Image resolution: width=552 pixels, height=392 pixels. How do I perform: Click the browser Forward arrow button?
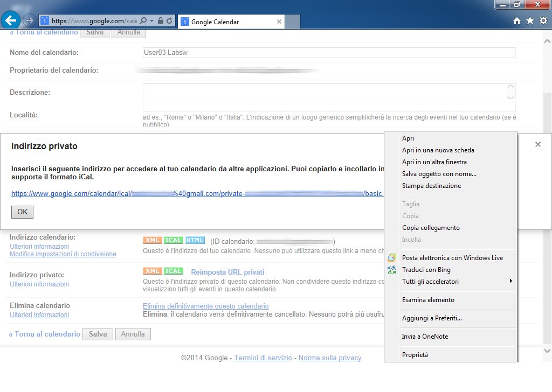30,21
